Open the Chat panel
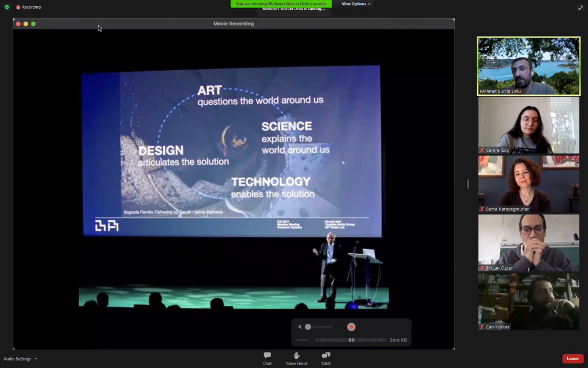This screenshot has width=588, height=368. [267, 358]
